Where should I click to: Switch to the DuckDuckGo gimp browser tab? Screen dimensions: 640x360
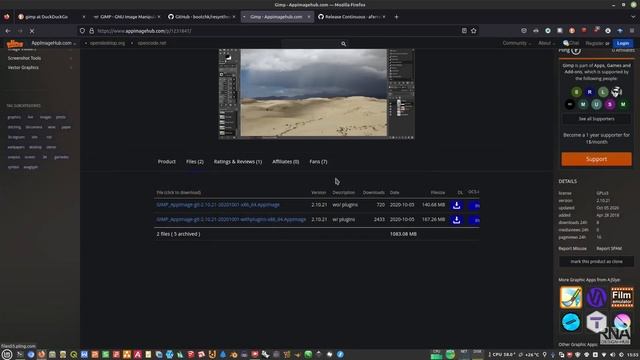(x=52, y=17)
